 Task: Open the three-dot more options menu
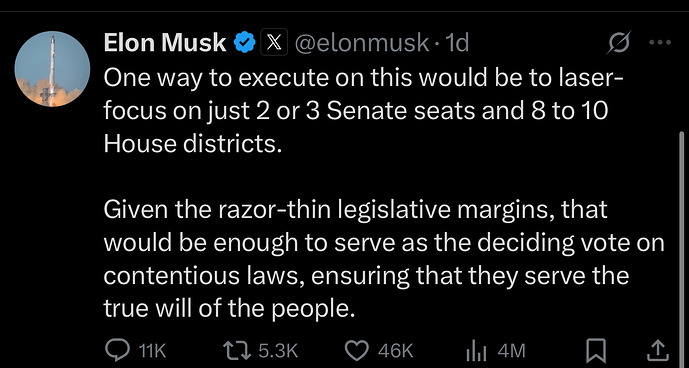[660, 43]
